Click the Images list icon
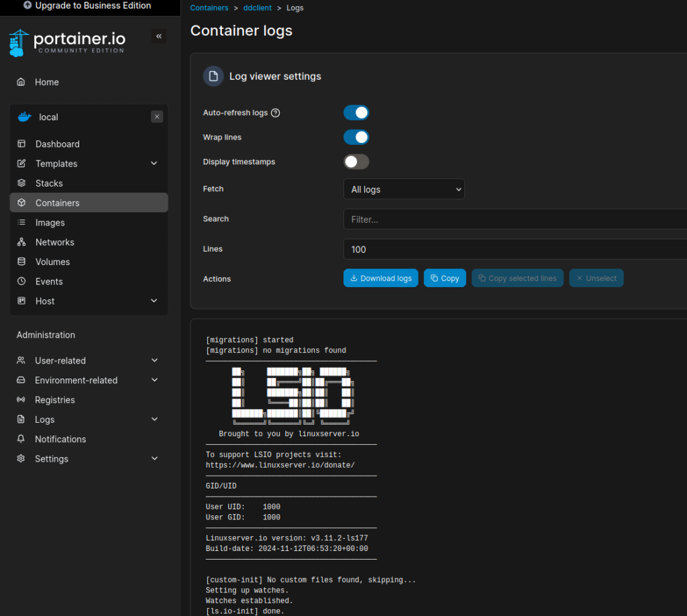Image resolution: width=687 pixels, height=616 pixels. tap(21, 223)
